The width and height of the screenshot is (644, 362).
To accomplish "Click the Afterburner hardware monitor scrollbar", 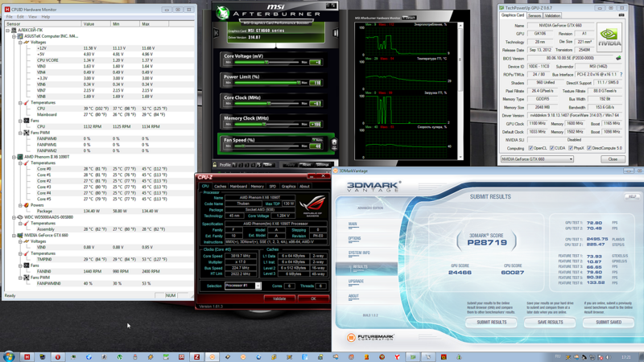I will 460,91.
